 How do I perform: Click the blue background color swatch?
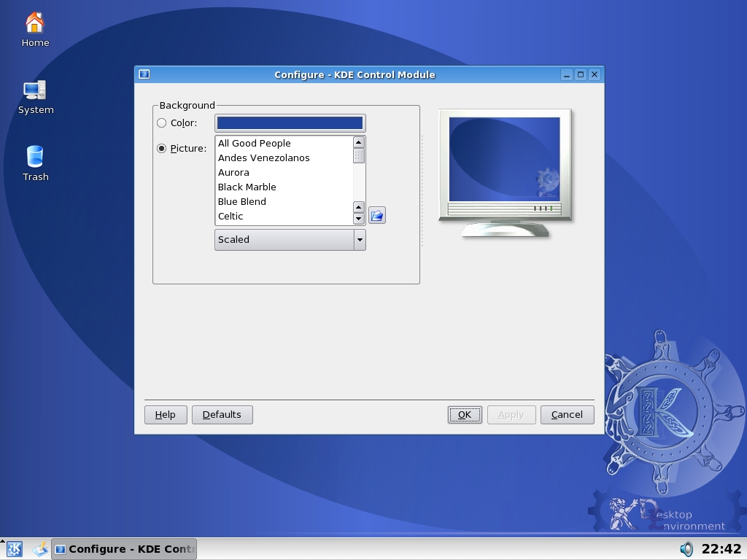coord(290,122)
